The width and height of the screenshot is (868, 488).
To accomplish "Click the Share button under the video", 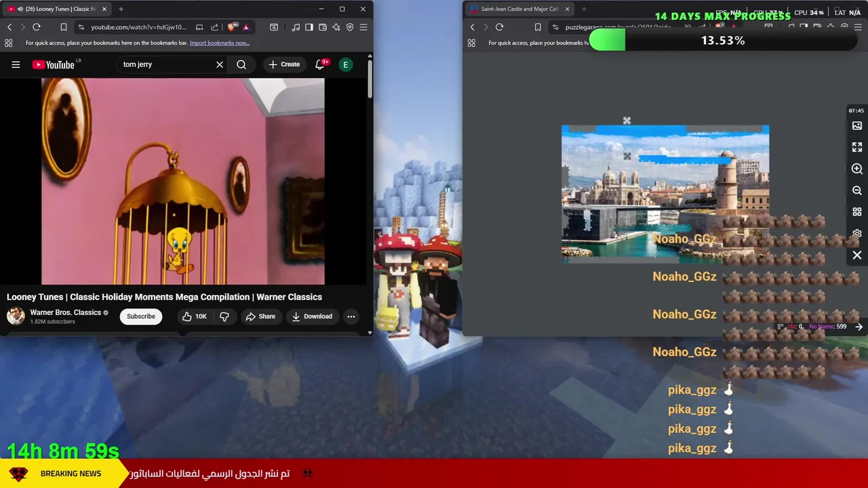I will click(x=260, y=317).
